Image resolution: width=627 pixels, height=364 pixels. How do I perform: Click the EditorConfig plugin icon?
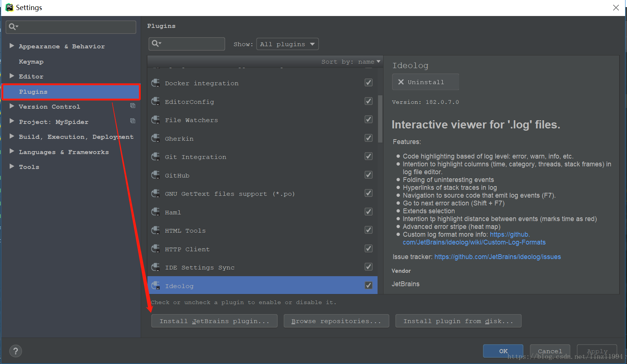click(x=156, y=101)
